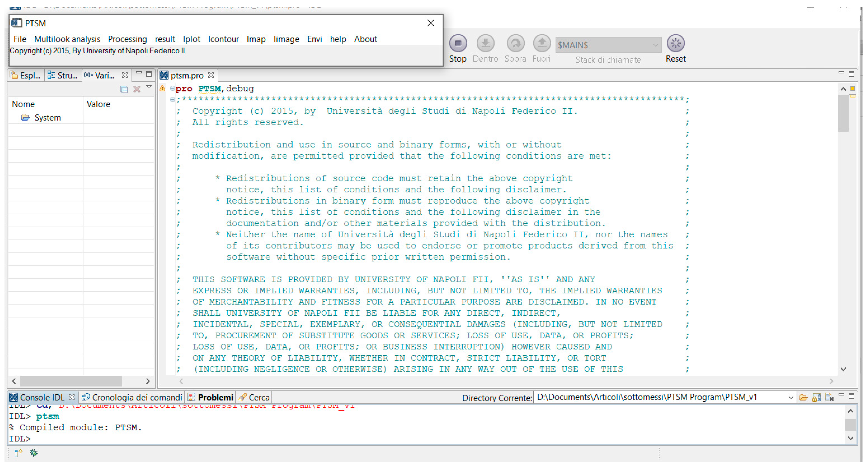Select the Vari... variables tab
Viewport: 868px width, 467px height.
pyautogui.click(x=100, y=75)
